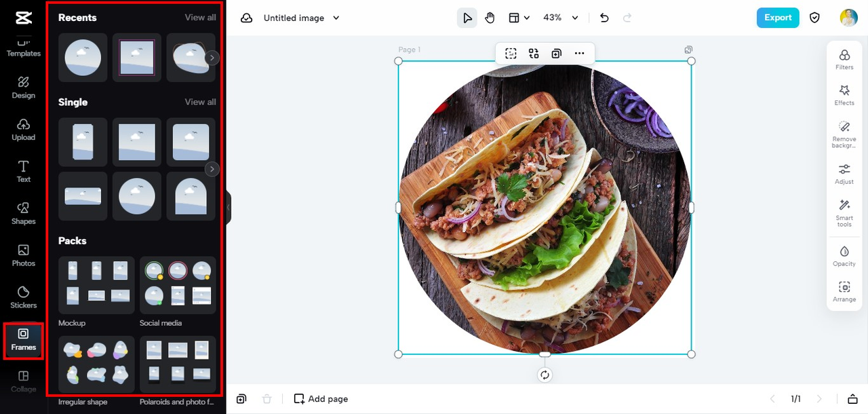View all Single frames
This screenshot has width=868, height=414.
coord(200,102)
